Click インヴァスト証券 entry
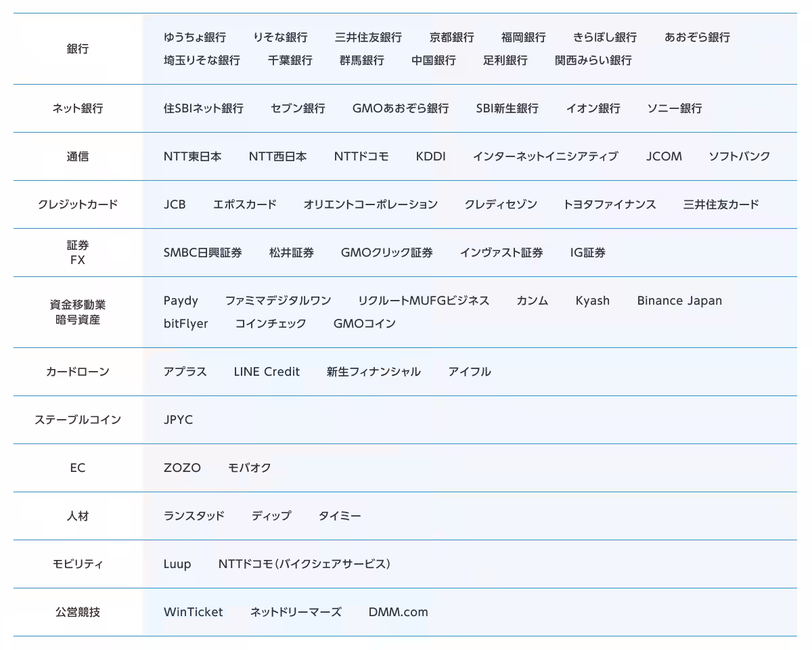 [501, 253]
